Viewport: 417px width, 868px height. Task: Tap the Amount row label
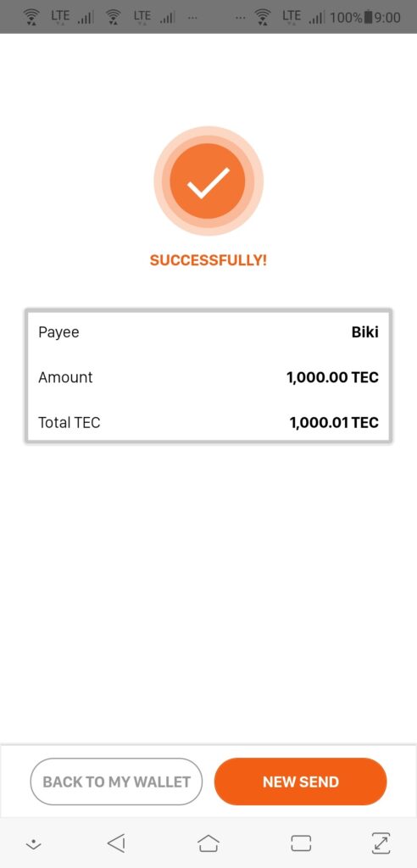tap(65, 377)
